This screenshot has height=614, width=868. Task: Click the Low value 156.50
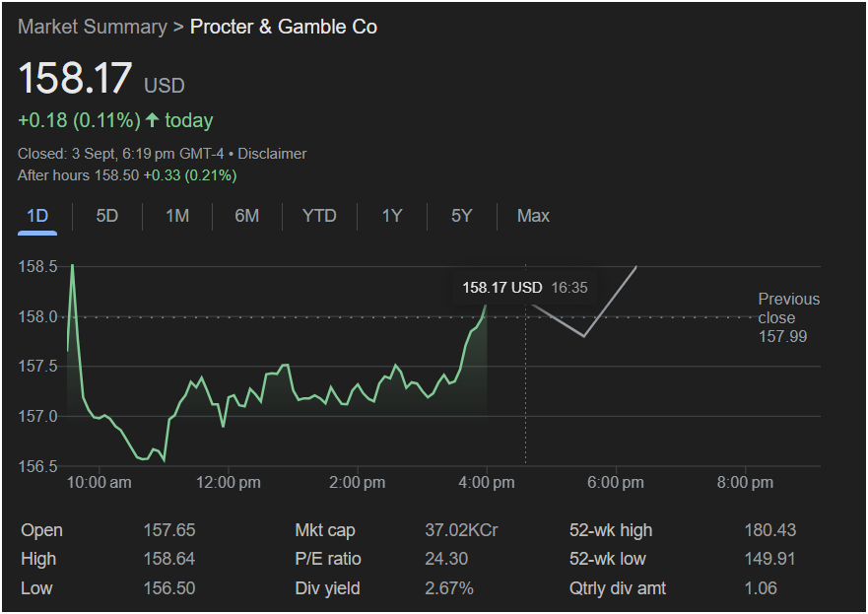pos(169,588)
